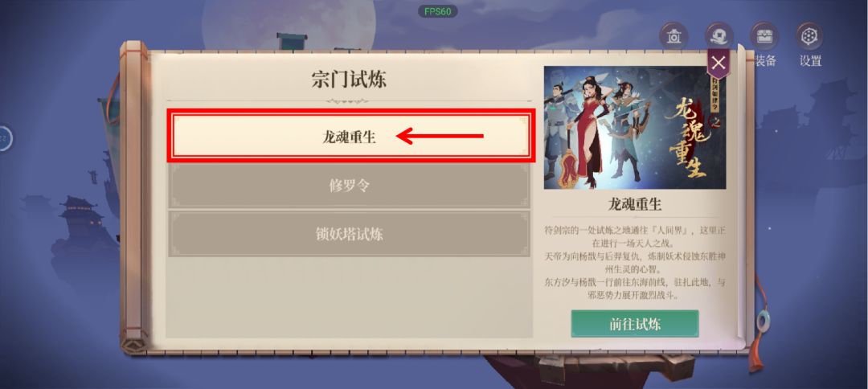Click the FPS60 indicator badge
This screenshot has height=389, width=868.
click(437, 11)
